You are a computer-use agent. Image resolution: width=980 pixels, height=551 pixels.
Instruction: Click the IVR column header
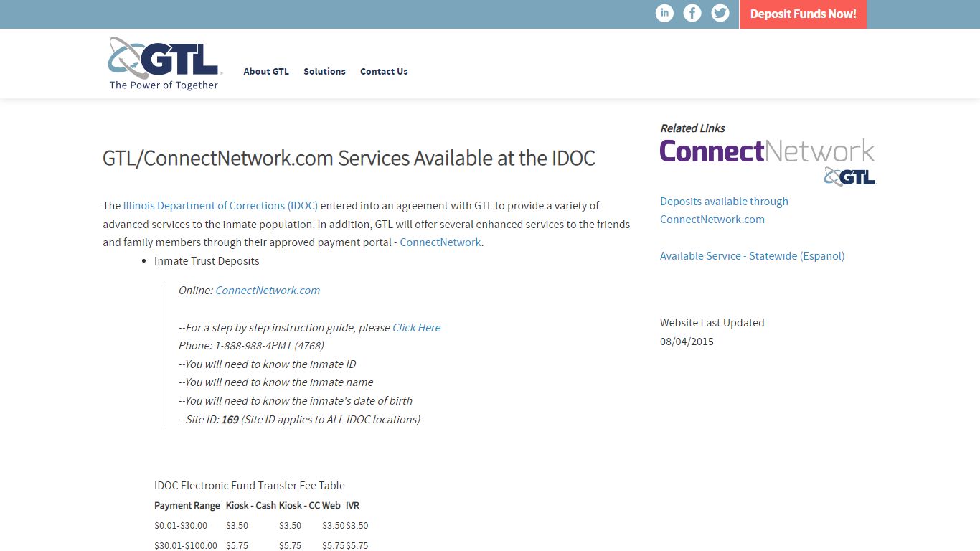tap(352, 506)
